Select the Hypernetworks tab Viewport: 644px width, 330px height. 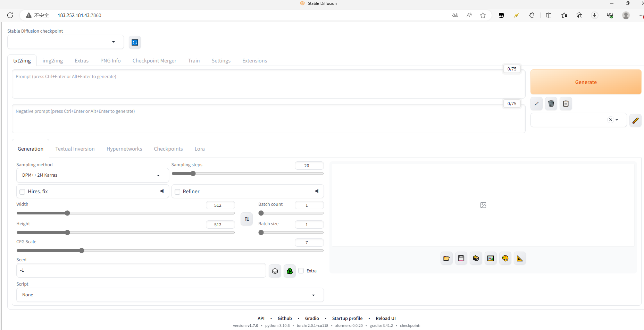124,149
